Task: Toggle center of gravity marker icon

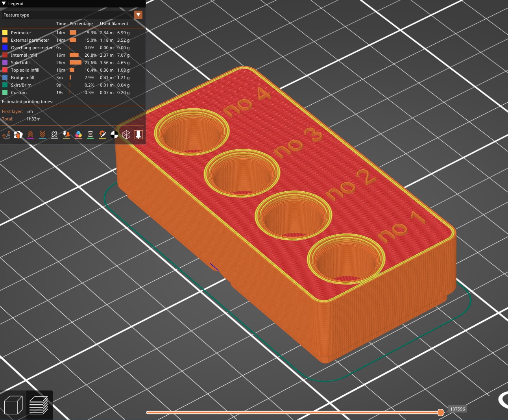Action: pos(114,135)
